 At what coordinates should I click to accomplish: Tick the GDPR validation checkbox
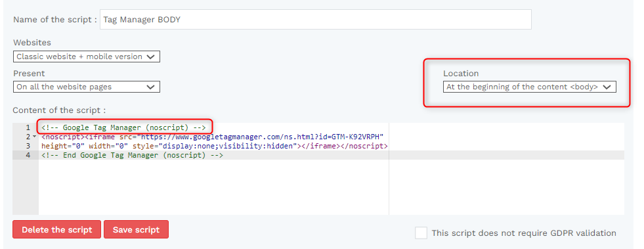421,233
